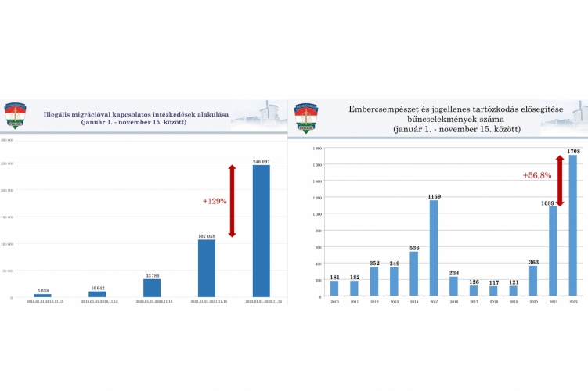Viewport: 588px width, 391px height.
Task: Select the bar labeled 107 058
Action: (x=206, y=267)
